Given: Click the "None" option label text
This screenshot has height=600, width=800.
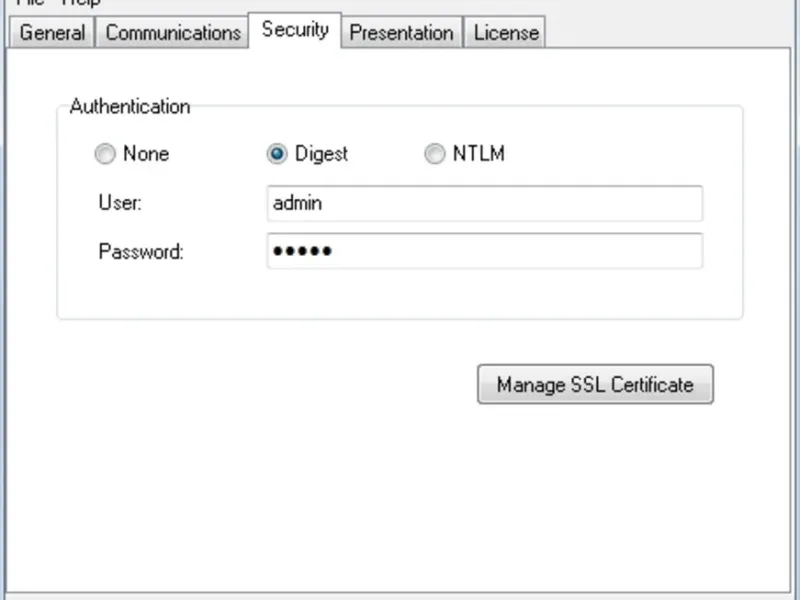Looking at the screenshot, I should 146,154.
